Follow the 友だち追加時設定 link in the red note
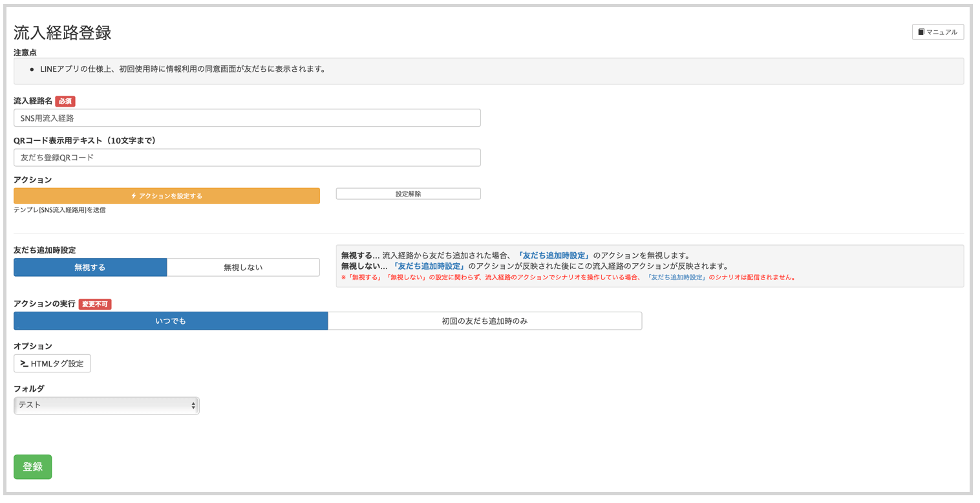The width and height of the screenshot is (980, 503). pos(676,277)
